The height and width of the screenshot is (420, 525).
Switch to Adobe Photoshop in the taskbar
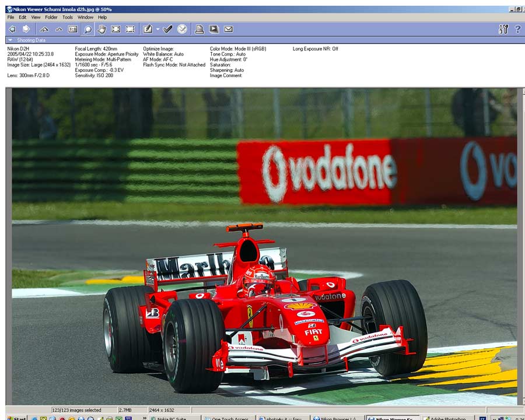452,418
